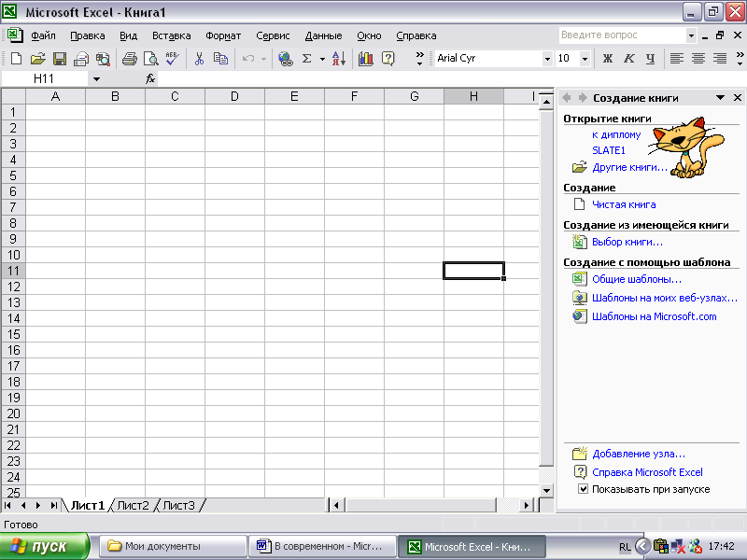
Task: Align text right in toolbar
Action: [x=720, y=59]
